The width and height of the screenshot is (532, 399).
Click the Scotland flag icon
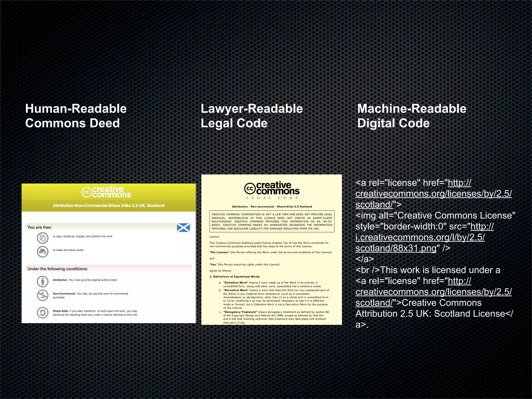(x=183, y=228)
